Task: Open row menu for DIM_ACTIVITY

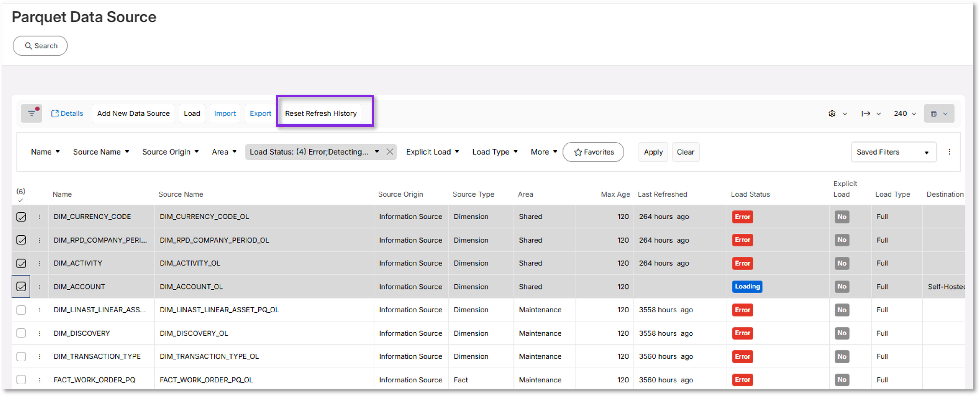Action: coord(39,264)
